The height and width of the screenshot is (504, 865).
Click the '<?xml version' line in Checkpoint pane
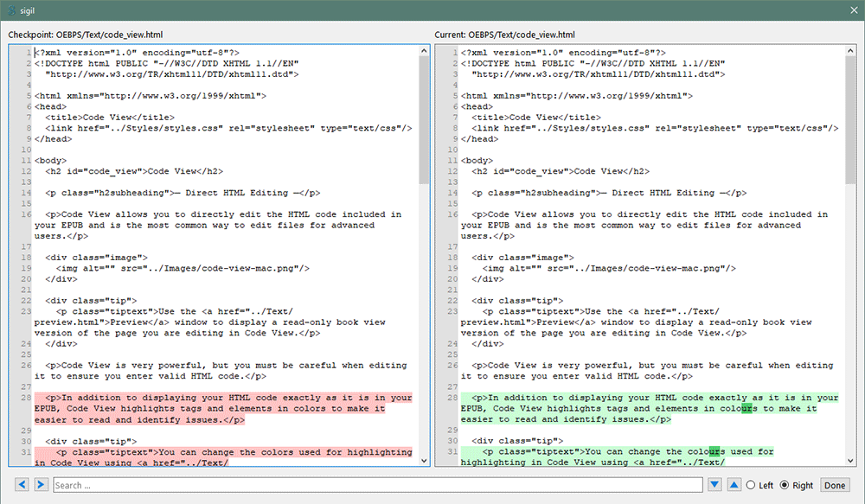tap(137, 53)
